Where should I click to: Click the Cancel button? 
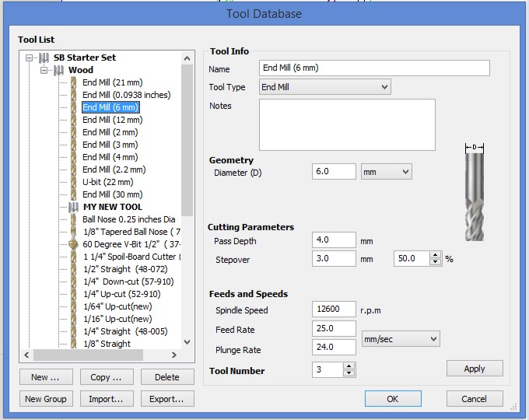pyautogui.click(x=475, y=399)
